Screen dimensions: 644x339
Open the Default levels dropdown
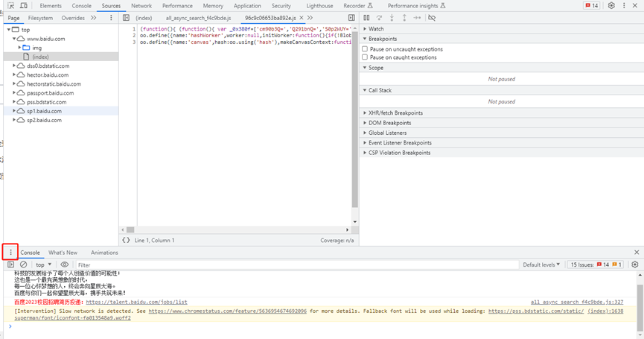point(541,264)
